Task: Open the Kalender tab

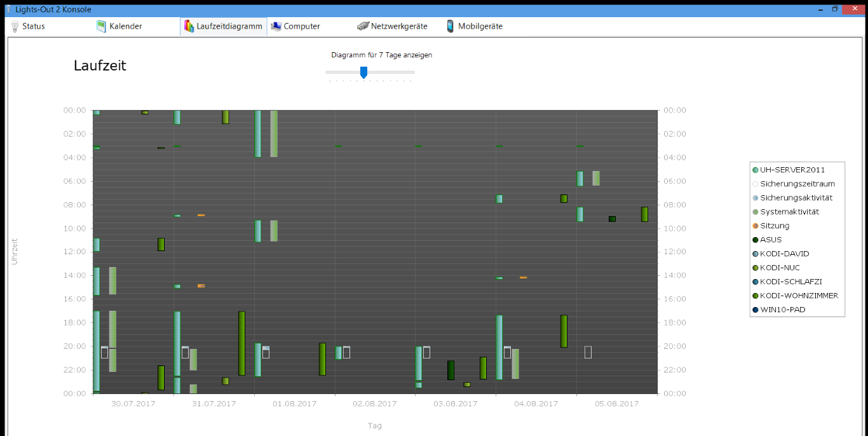Action: (x=125, y=26)
